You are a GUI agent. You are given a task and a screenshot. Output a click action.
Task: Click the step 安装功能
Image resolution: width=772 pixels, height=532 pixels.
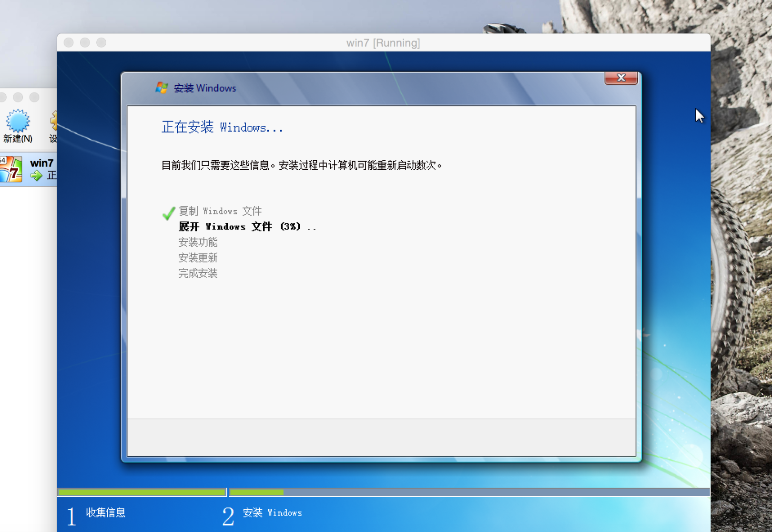[198, 242]
